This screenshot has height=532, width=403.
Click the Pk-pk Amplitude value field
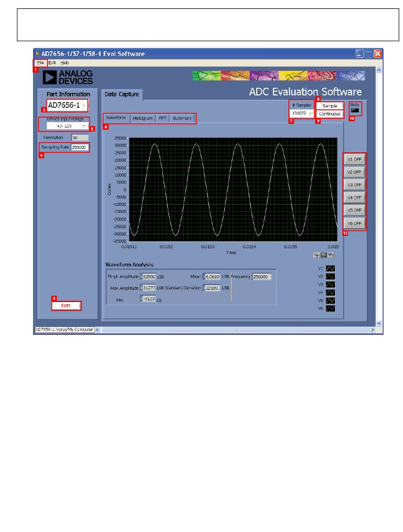(148, 277)
